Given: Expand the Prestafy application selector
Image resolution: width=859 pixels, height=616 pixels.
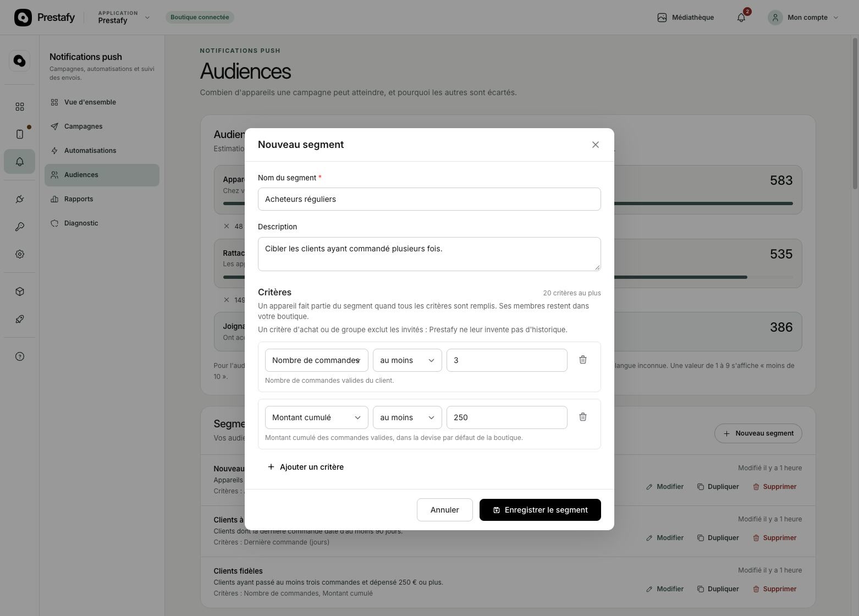Looking at the screenshot, I should (x=124, y=18).
